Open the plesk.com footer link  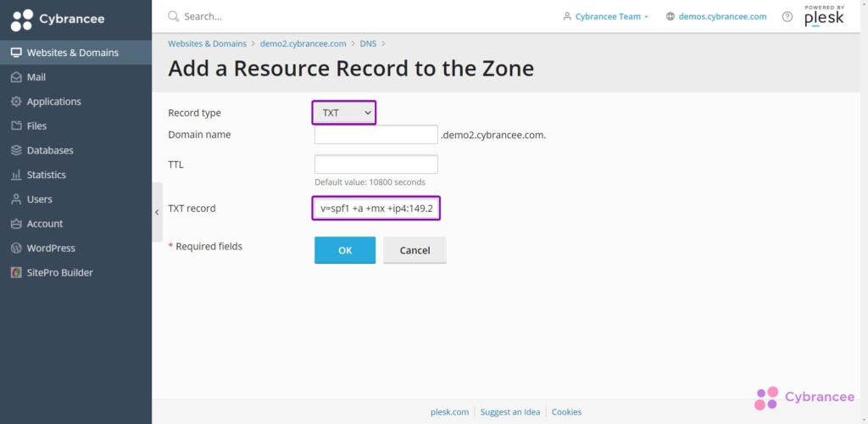tap(449, 412)
